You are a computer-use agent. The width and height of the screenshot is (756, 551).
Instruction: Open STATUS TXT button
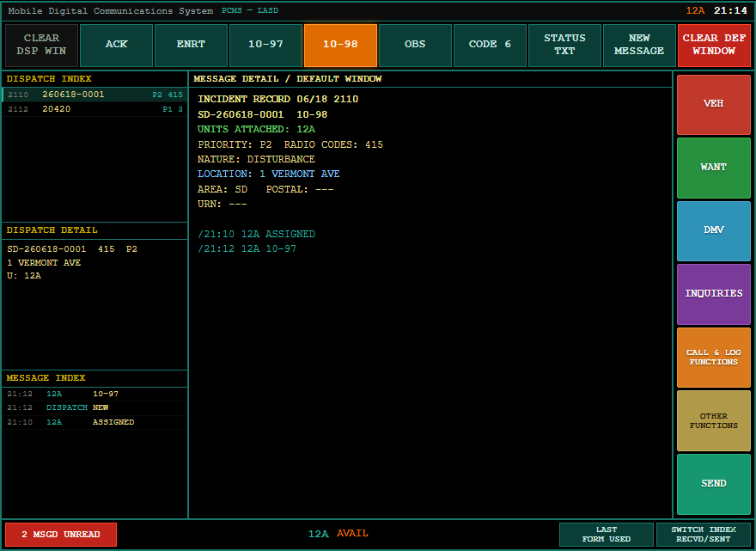pyautogui.click(x=564, y=45)
